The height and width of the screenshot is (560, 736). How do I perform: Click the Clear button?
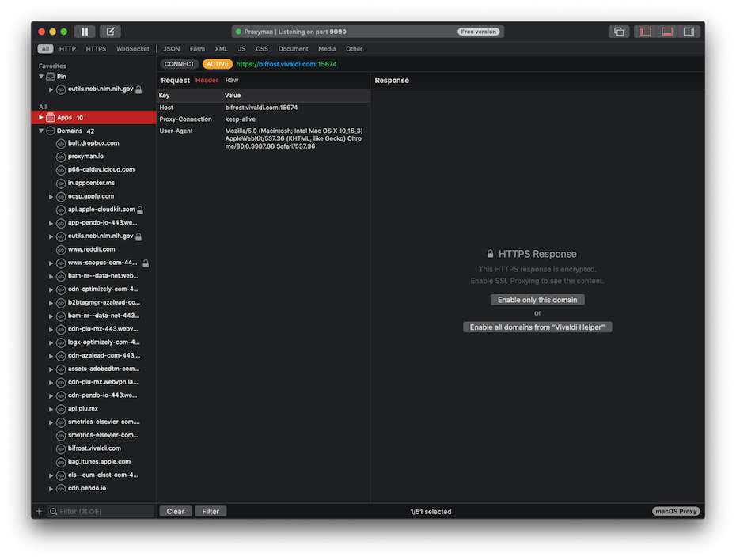pyautogui.click(x=175, y=511)
